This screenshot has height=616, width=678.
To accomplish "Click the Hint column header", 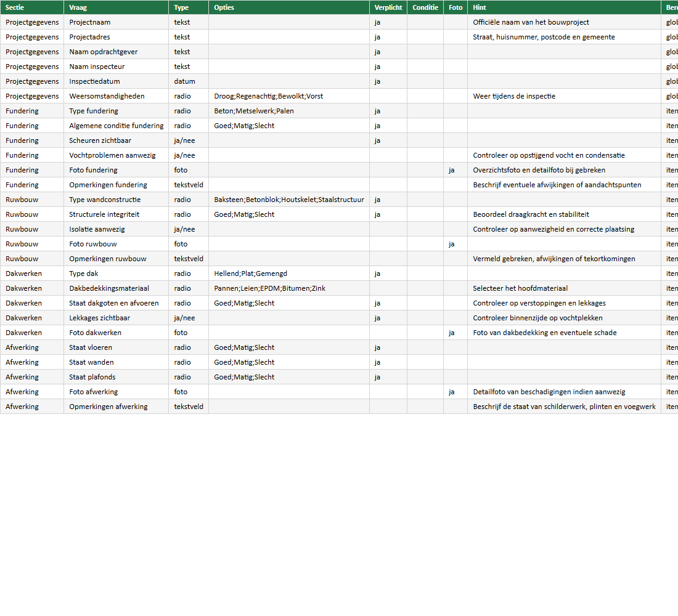I will (x=479, y=7).
